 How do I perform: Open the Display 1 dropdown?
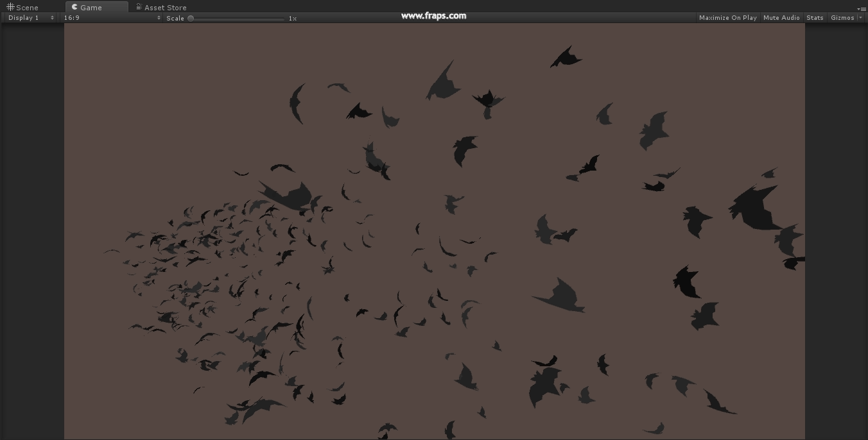(x=31, y=18)
